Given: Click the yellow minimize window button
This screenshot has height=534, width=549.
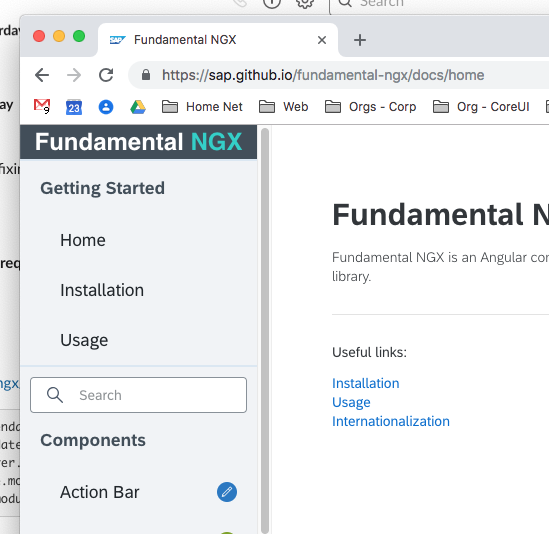Looking at the screenshot, I should tap(59, 36).
